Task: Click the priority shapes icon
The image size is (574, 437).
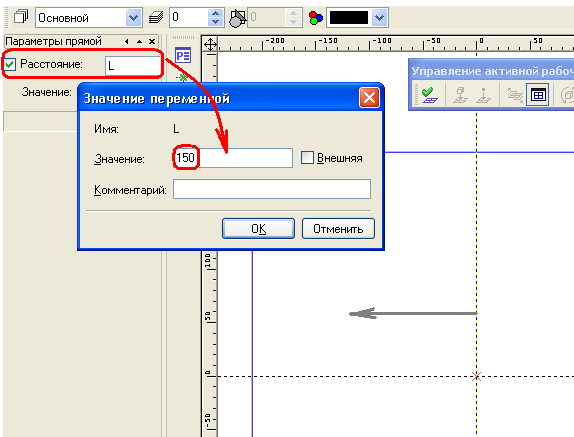Action: 237,18
